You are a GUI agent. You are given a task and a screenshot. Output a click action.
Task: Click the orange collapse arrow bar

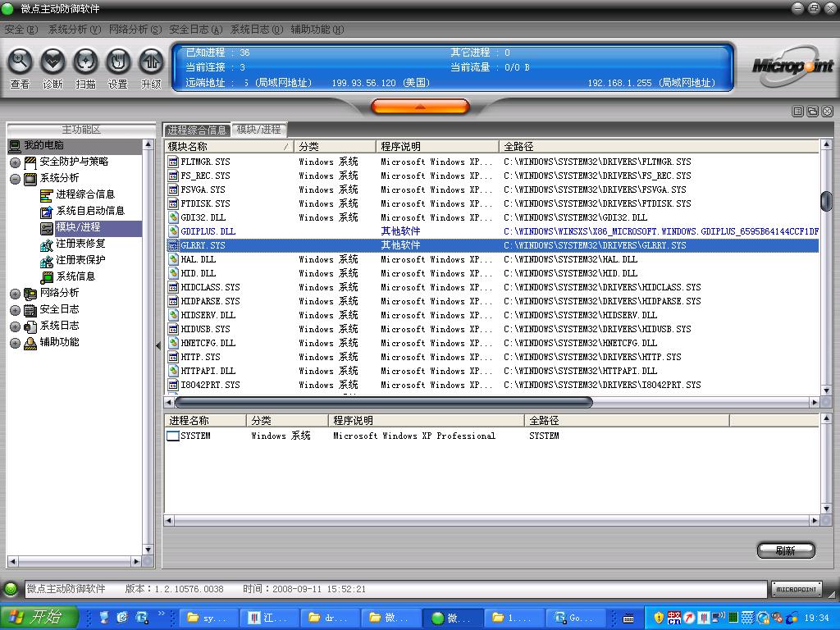pyautogui.click(x=421, y=107)
